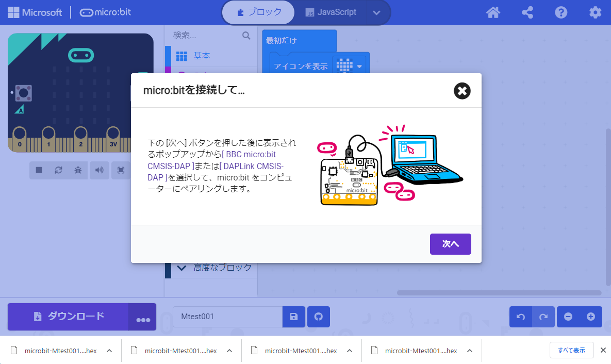Switch to the ブロック editor tab

point(258,12)
